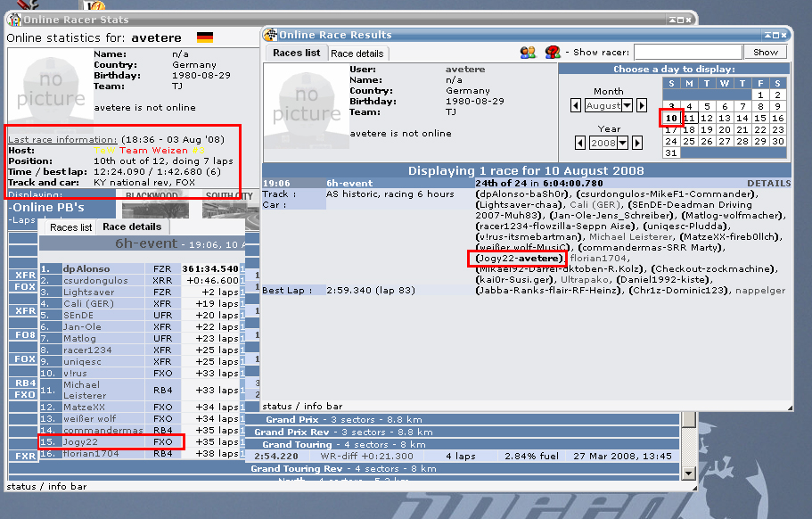
Task: Go to next year with the right arrow
Action: coord(637,143)
